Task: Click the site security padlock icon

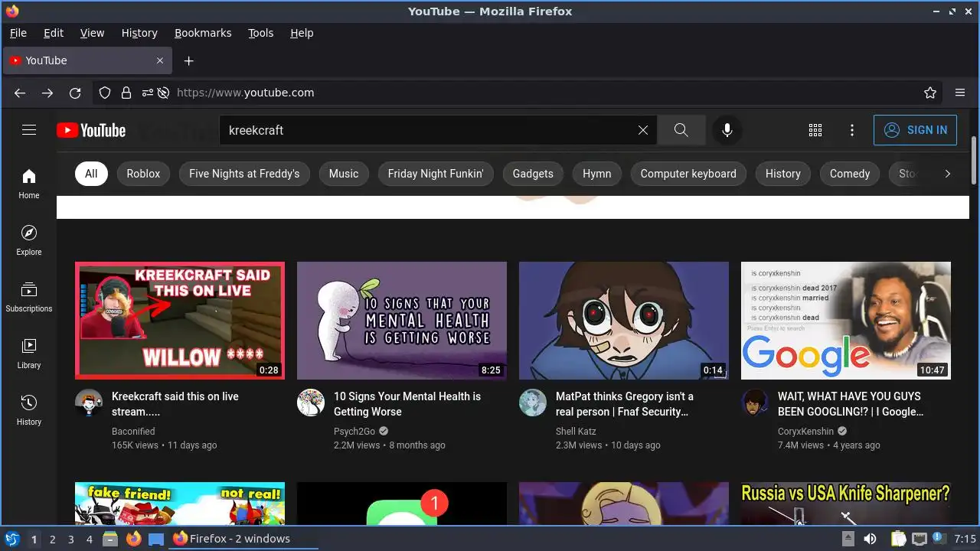Action: 126,93
